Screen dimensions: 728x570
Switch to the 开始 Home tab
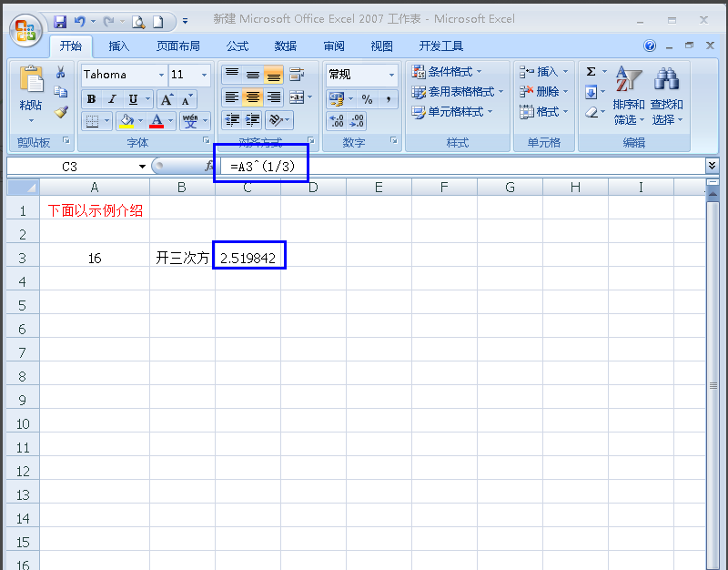point(71,46)
